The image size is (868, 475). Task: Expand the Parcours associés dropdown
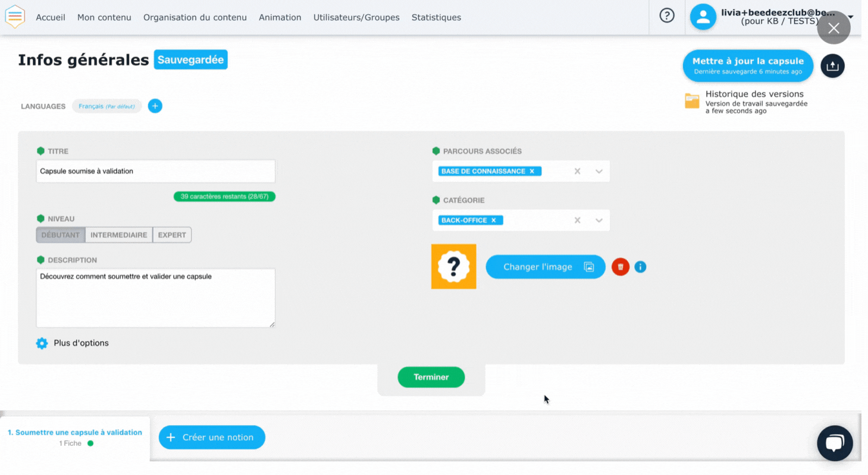click(599, 171)
